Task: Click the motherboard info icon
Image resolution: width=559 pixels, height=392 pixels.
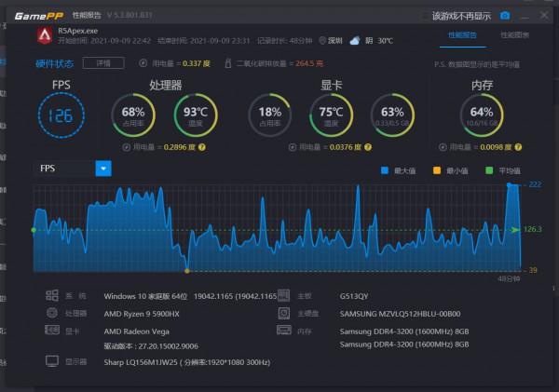Action: (x=284, y=295)
